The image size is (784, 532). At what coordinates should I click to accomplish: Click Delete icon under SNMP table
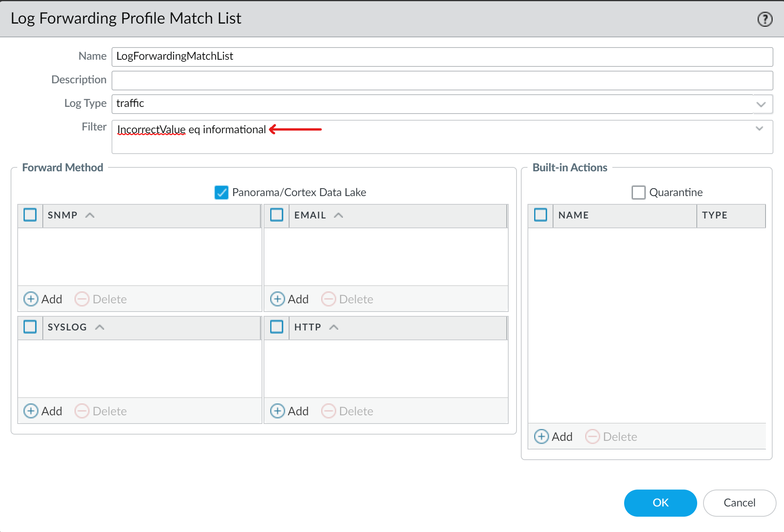point(82,299)
